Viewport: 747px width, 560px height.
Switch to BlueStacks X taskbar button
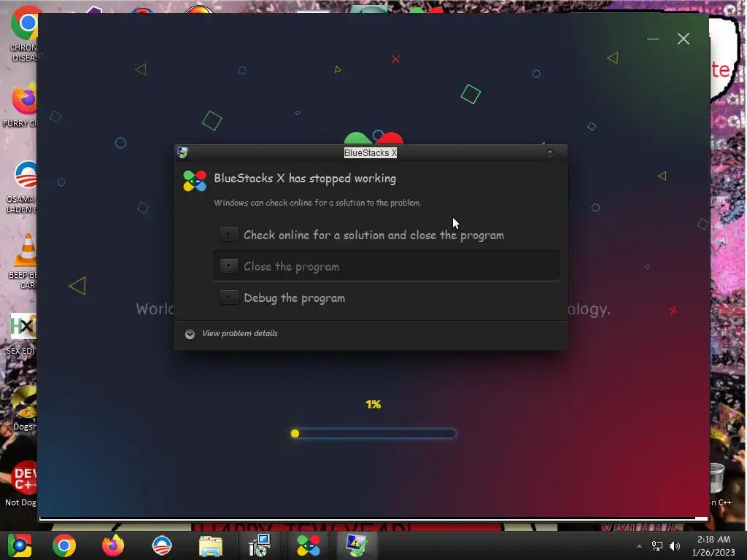click(309, 545)
